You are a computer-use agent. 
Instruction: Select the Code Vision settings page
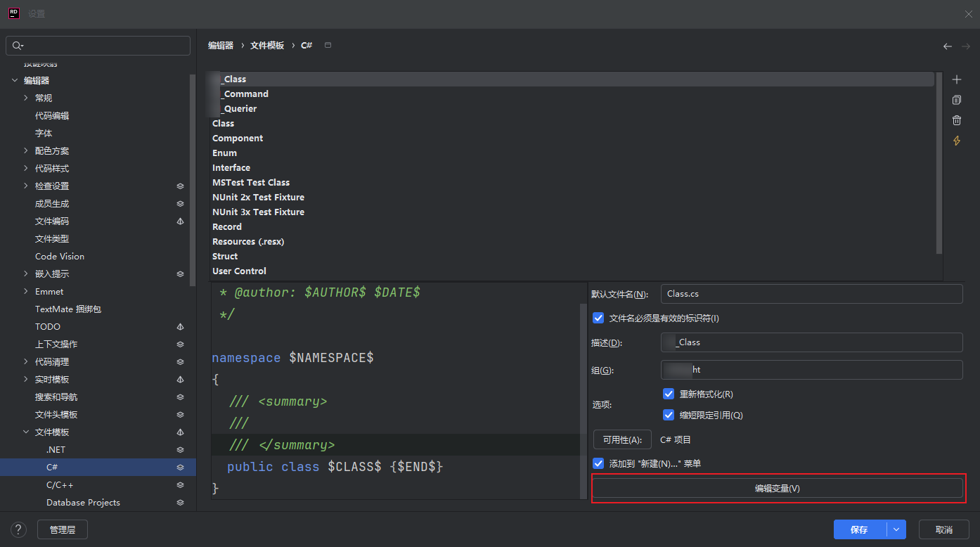pyautogui.click(x=60, y=257)
